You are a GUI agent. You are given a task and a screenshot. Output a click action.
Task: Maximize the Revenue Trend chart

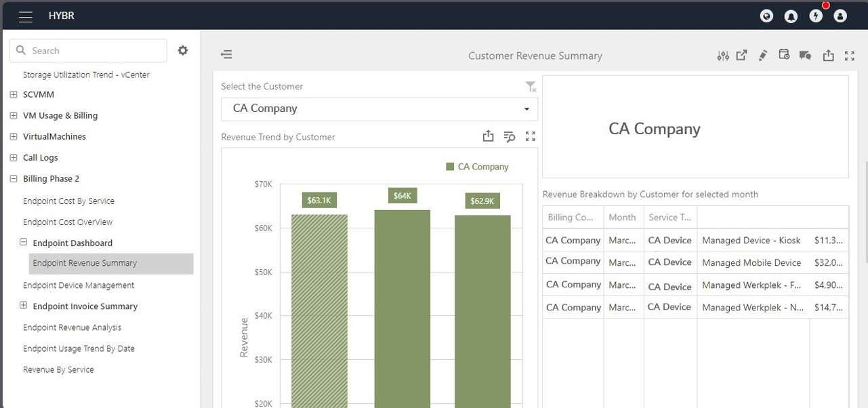[x=531, y=136]
